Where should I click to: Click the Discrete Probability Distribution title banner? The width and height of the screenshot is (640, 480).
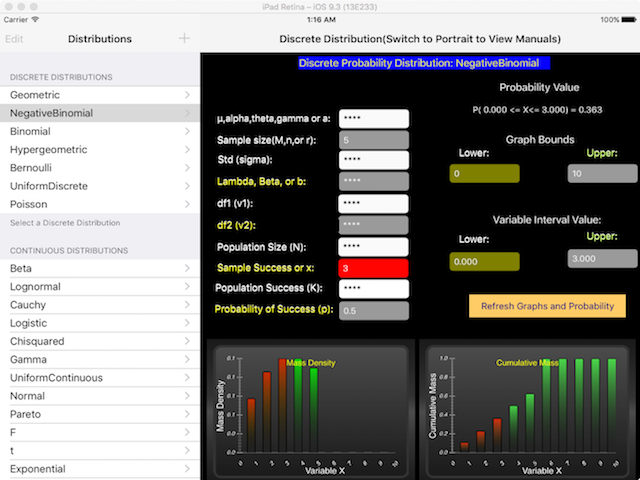(424, 63)
